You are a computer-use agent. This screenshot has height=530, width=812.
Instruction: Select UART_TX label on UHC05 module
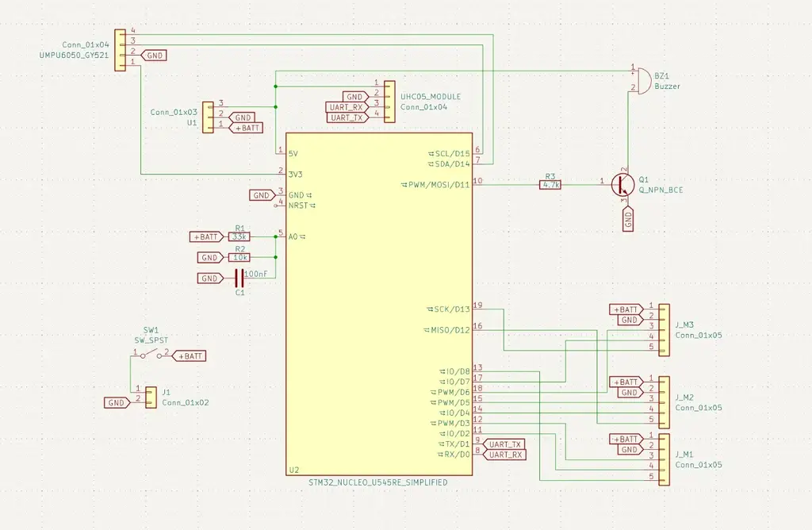347,117
